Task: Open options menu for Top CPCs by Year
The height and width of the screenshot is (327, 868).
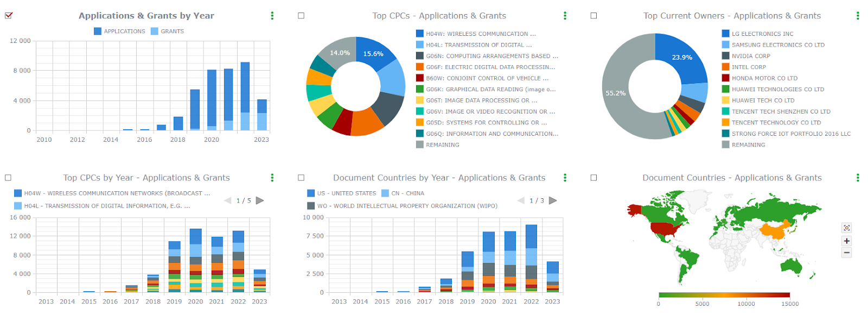Action: (272, 178)
